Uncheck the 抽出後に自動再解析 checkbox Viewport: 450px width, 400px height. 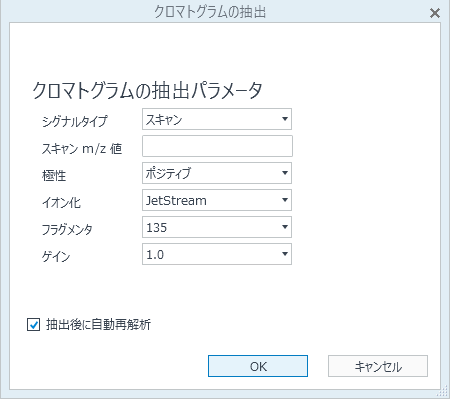click(x=33, y=325)
